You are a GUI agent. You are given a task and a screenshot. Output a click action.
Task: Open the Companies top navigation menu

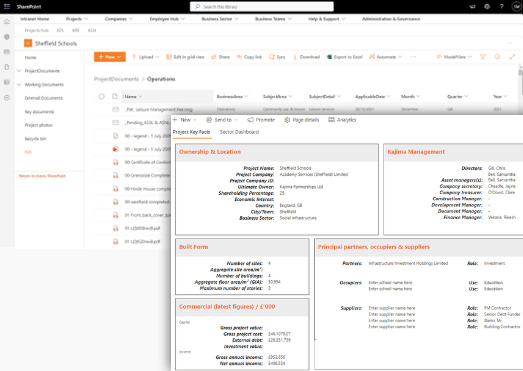point(118,19)
